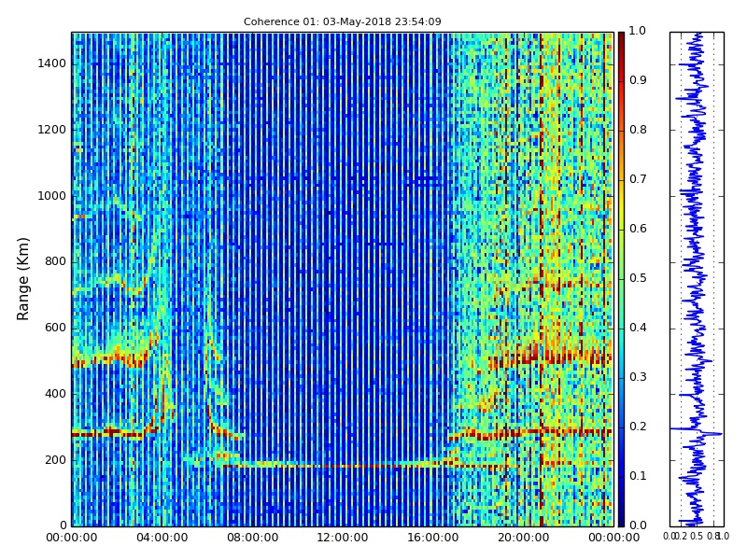747x560 pixels.
Task: Click the 'Range (Km)' y-axis label
Action: (24, 278)
